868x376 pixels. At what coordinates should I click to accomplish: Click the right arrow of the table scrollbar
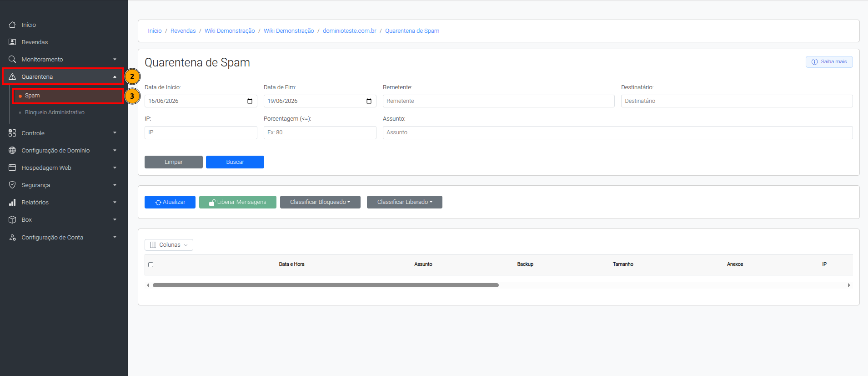coord(849,285)
